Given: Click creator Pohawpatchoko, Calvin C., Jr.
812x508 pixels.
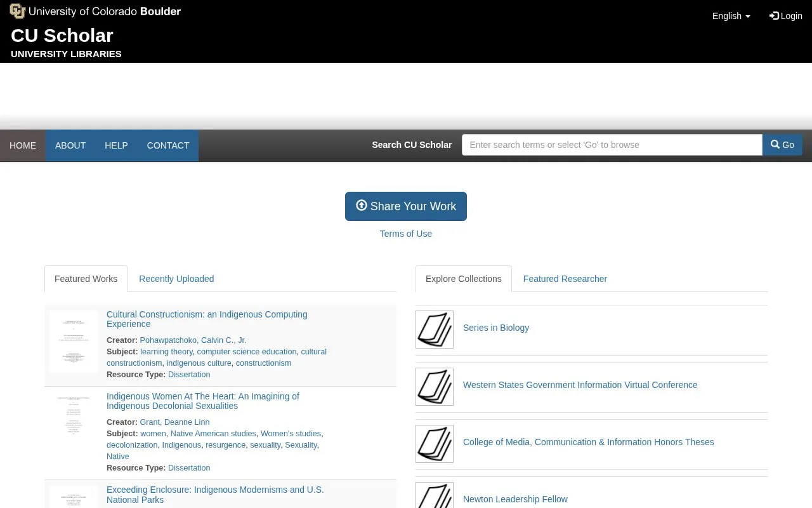Looking at the screenshot, I should 193,340.
